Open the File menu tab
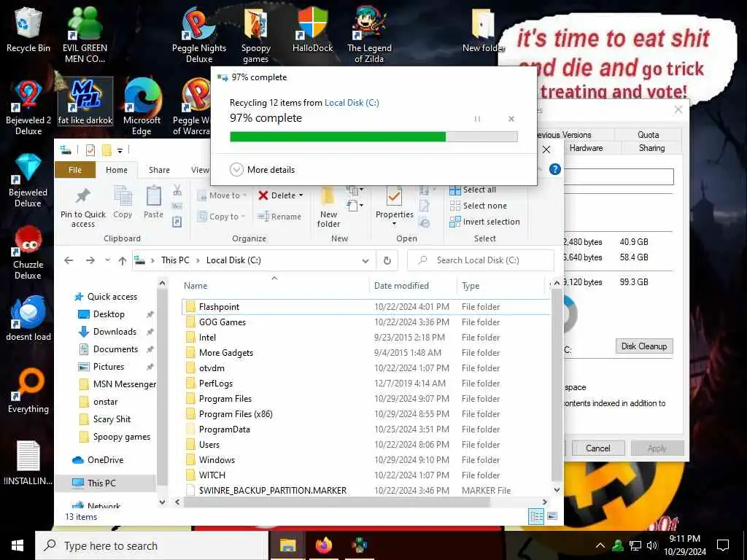Viewport: 747px width, 560px height. 75,170
